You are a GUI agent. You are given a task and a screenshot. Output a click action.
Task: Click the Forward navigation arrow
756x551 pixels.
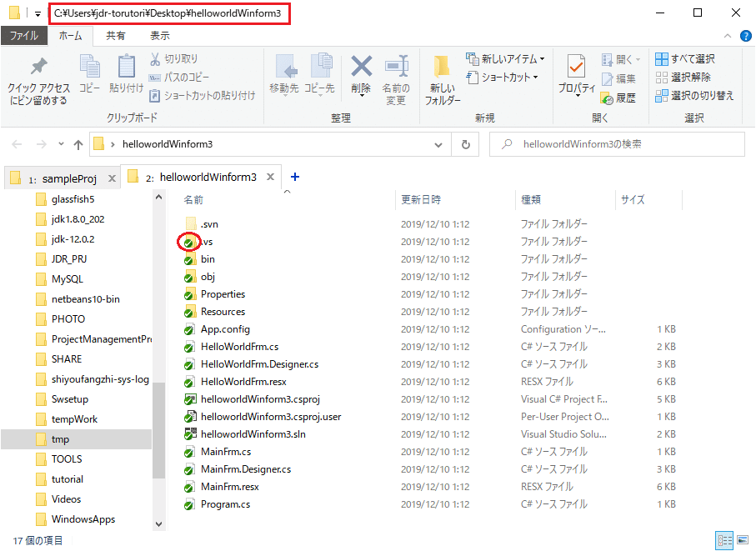pyautogui.click(x=42, y=144)
